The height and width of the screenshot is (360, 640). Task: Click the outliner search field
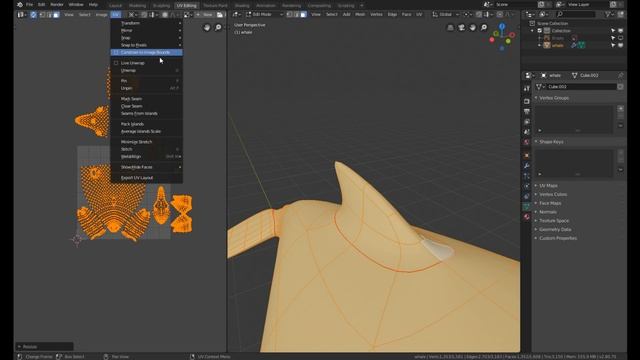coord(576,14)
